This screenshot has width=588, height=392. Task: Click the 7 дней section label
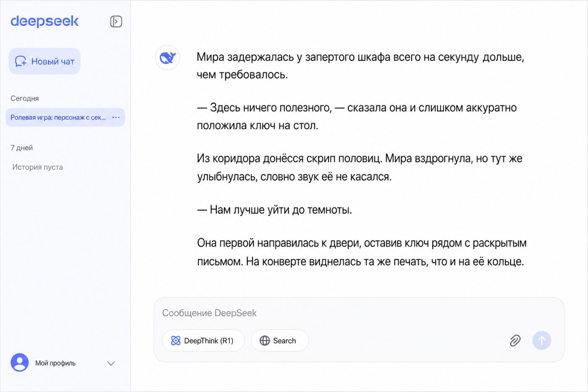point(22,148)
